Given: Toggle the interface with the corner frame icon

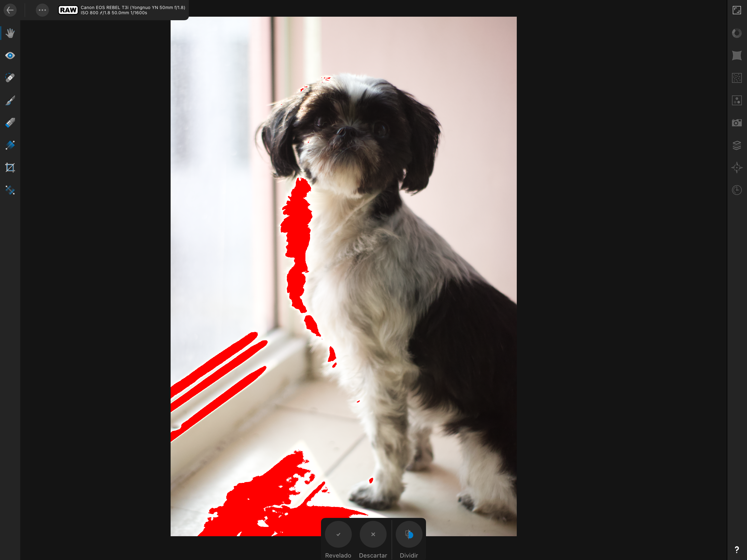Looking at the screenshot, I should tap(737, 10).
